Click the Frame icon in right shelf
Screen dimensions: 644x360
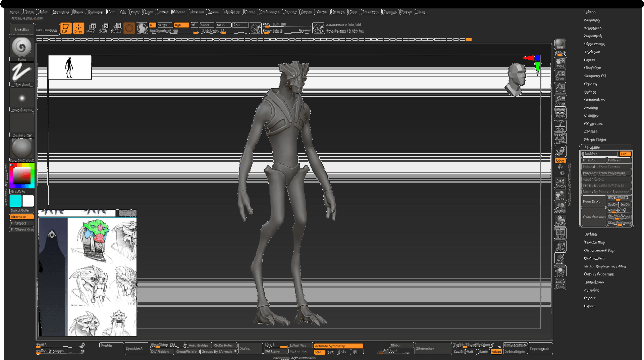click(x=560, y=183)
